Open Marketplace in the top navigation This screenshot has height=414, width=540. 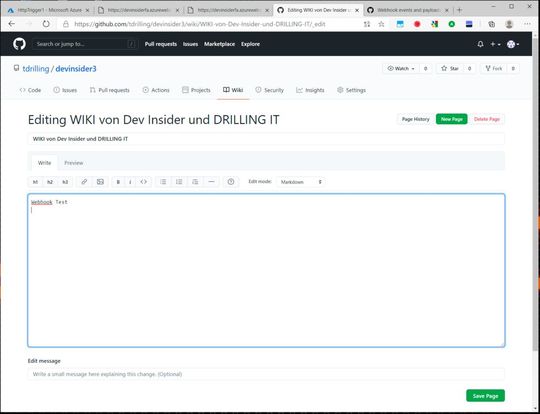(219, 44)
